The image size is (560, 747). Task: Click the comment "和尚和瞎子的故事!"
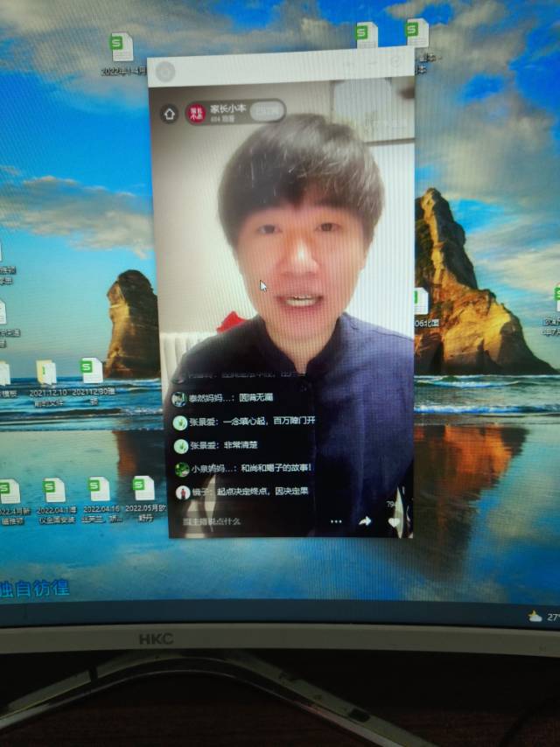(276, 468)
